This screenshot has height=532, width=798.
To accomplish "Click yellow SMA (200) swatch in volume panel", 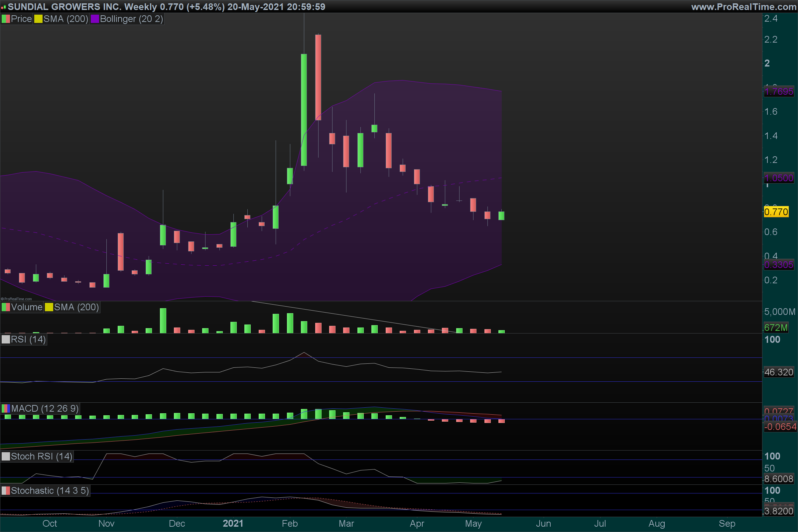I will [49, 307].
